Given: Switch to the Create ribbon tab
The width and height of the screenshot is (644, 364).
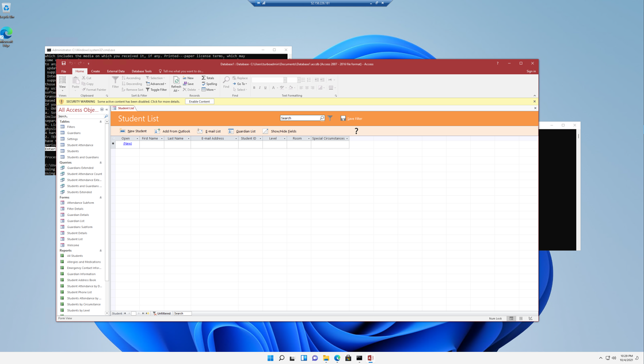Looking at the screenshot, I should click(x=94, y=71).
